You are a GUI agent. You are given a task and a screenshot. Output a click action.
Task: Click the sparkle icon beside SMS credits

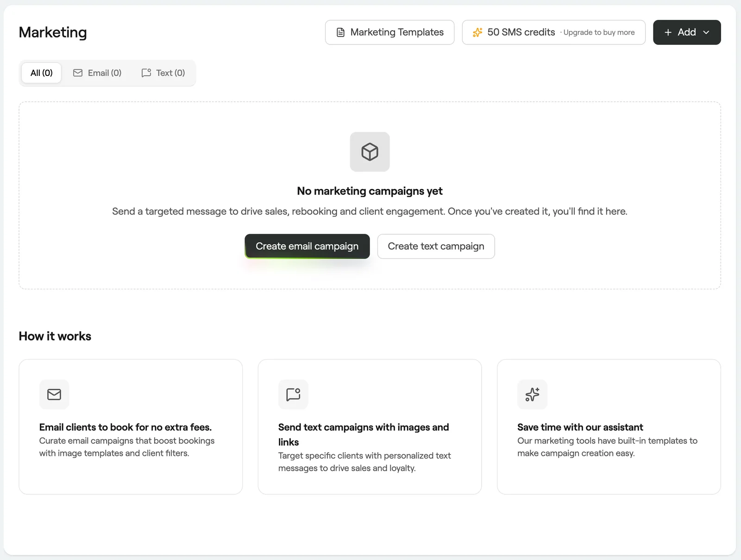click(477, 32)
